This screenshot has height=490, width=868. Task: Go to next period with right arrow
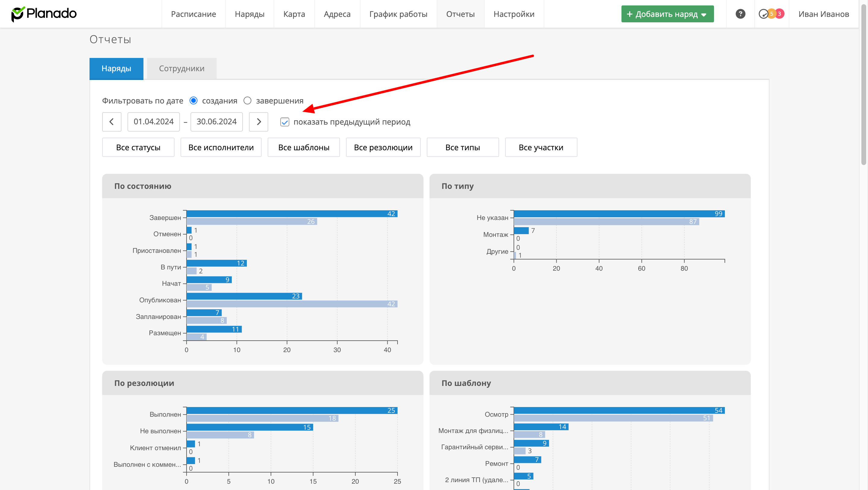pos(259,122)
